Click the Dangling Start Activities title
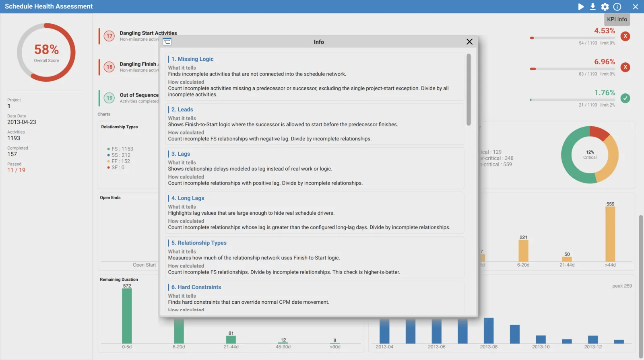 (148, 33)
